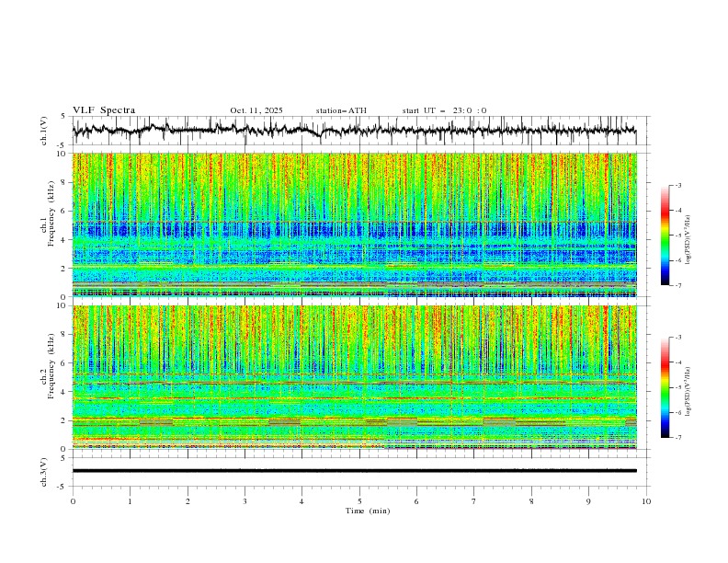The height and width of the screenshot is (563, 728).
Task: Click time axis tick label "4"
Action: [x=301, y=501]
